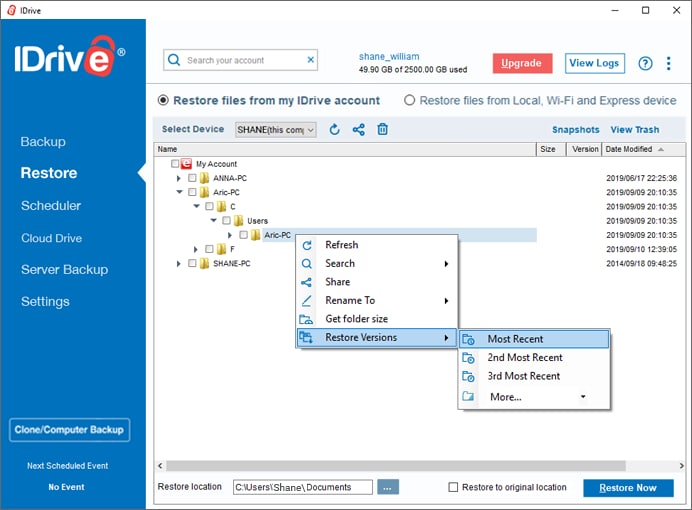This screenshot has width=692, height=510.
Task: Check the My Account checkbox
Action: [x=175, y=164]
